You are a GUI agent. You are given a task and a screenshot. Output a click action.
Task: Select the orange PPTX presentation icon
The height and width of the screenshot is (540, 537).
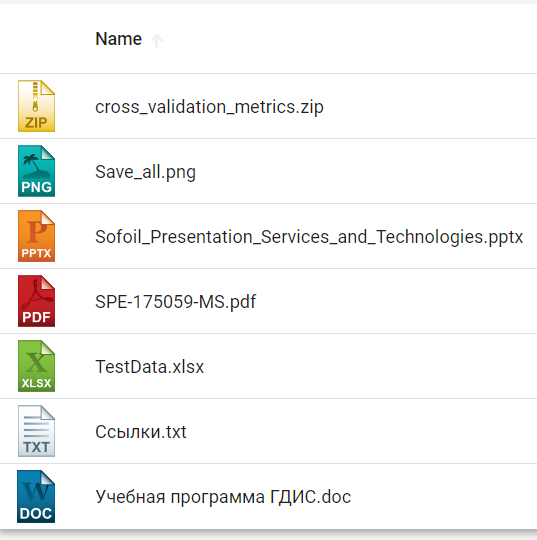36,236
